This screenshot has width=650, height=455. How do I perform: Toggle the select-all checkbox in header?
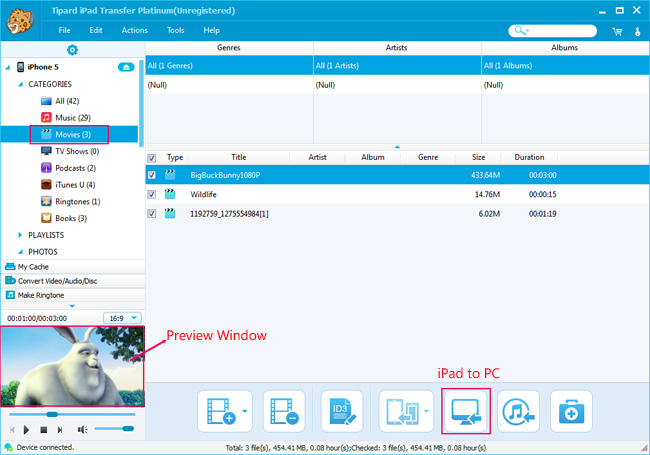coord(152,158)
